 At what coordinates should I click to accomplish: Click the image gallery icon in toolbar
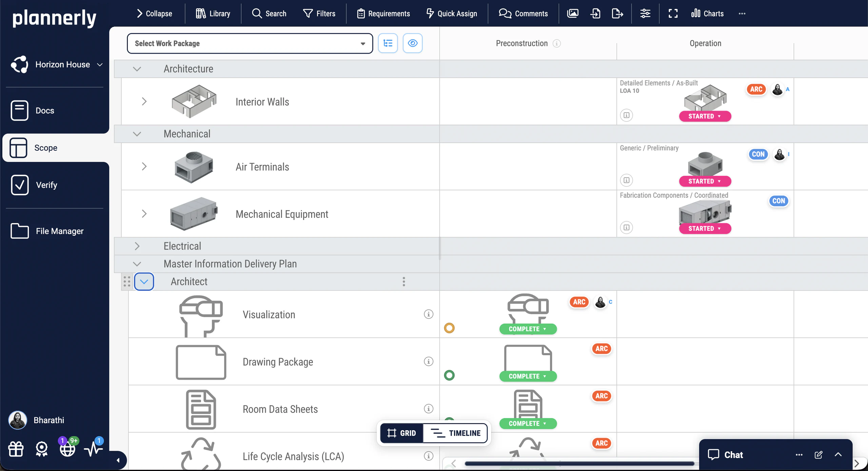coord(573,14)
